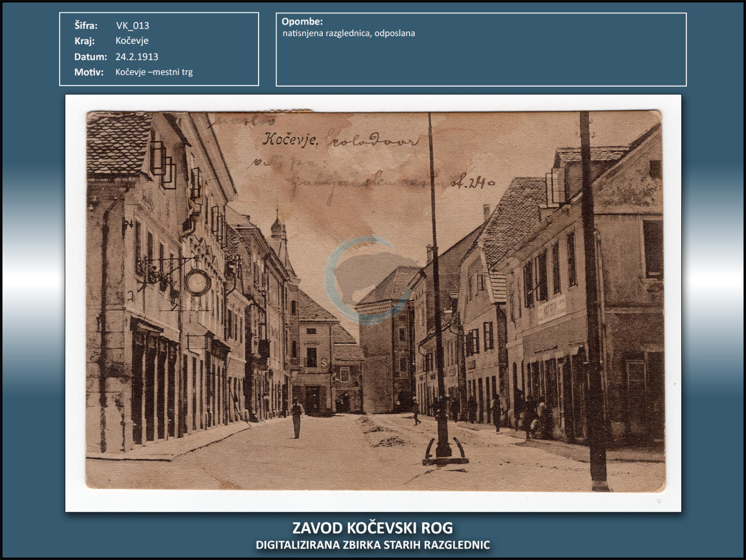Select the date 24.2.1913
Image resolution: width=746 pixels, height=560 pixels.
coord(137,57)
